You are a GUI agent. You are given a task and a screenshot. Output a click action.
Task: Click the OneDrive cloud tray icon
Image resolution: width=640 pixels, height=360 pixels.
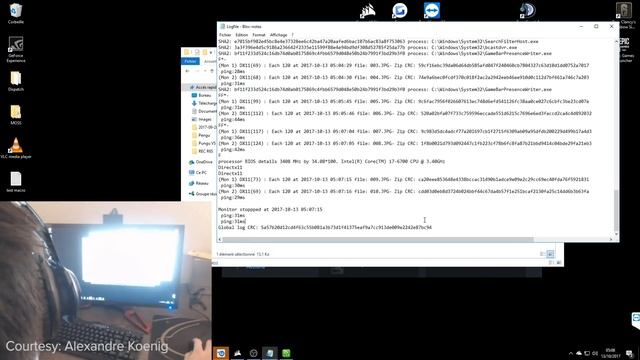pyautogui.click(x=579, y=353)
